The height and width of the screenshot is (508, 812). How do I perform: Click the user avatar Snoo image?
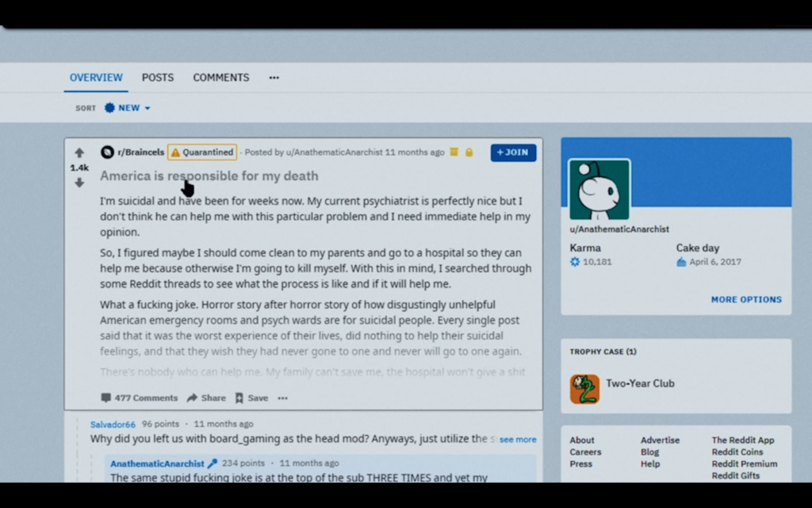599,190
